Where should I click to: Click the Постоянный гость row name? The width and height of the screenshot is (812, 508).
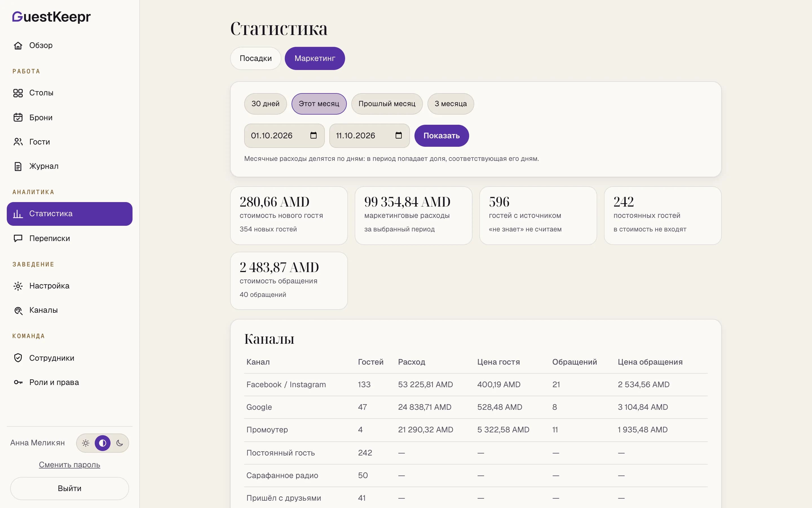point(281,453)
